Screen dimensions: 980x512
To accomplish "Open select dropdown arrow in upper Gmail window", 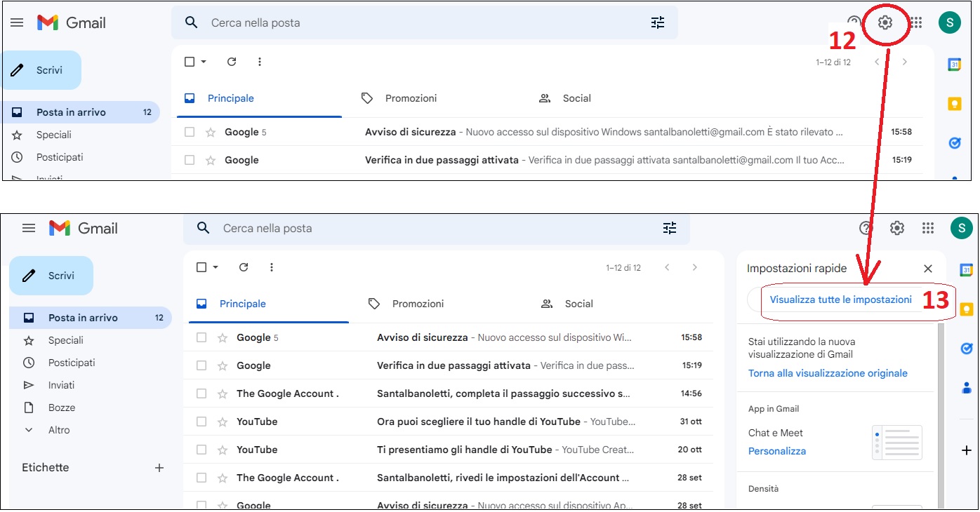I will 204,62.
